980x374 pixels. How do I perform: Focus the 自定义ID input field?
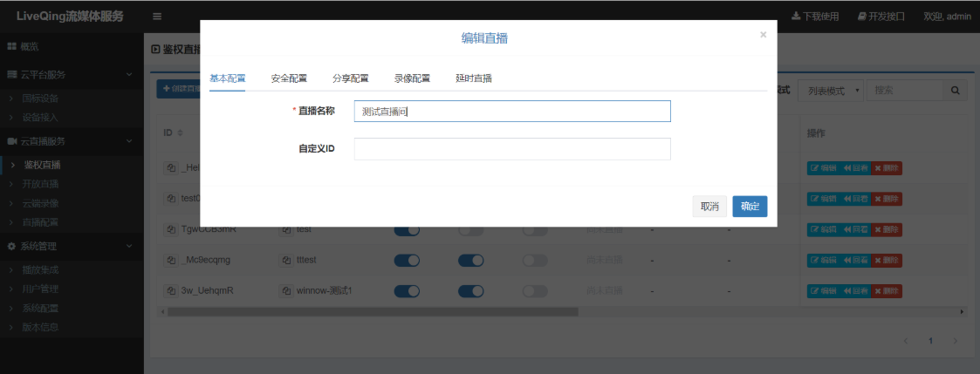[512, 148]
